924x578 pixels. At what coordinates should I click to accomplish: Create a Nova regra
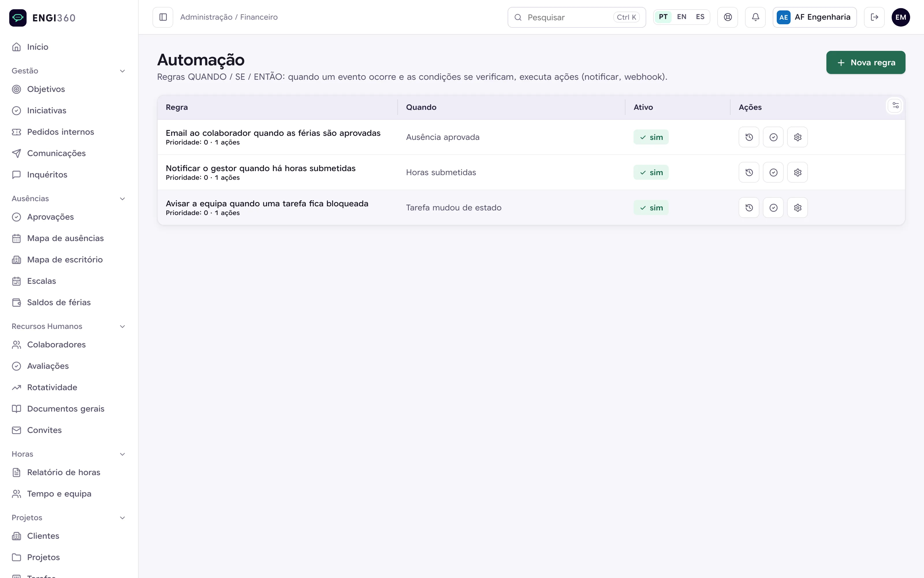[x=866, y=62]
